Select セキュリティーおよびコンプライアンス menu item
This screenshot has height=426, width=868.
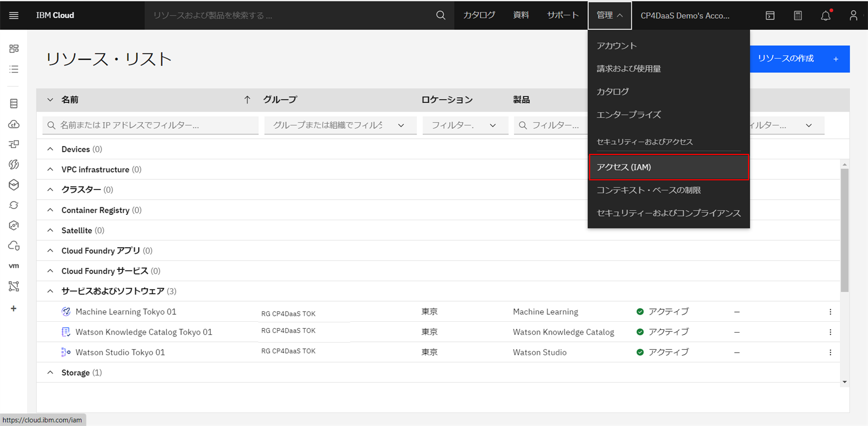(669, 213)
